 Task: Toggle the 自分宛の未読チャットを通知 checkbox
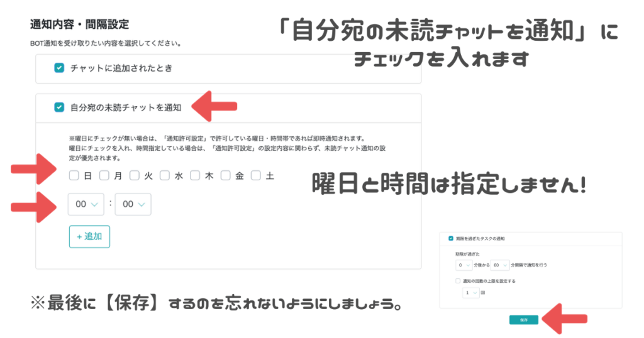[x=59, y=107]
